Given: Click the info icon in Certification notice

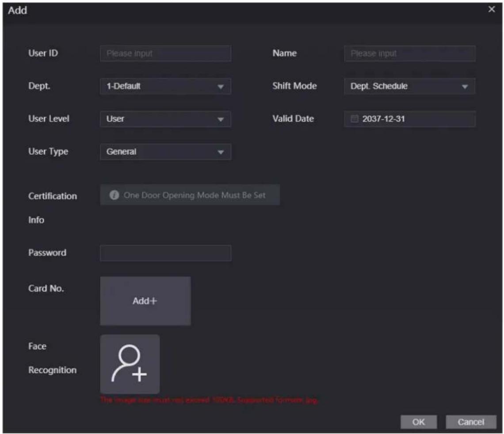Looking at the screenshot, I should pos(114,195).
